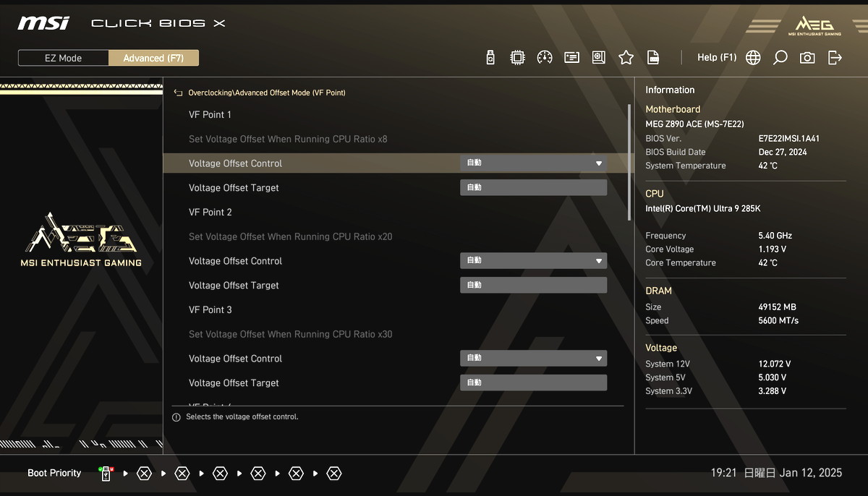Select the VF Point 3 heading

tap(210, 310)
